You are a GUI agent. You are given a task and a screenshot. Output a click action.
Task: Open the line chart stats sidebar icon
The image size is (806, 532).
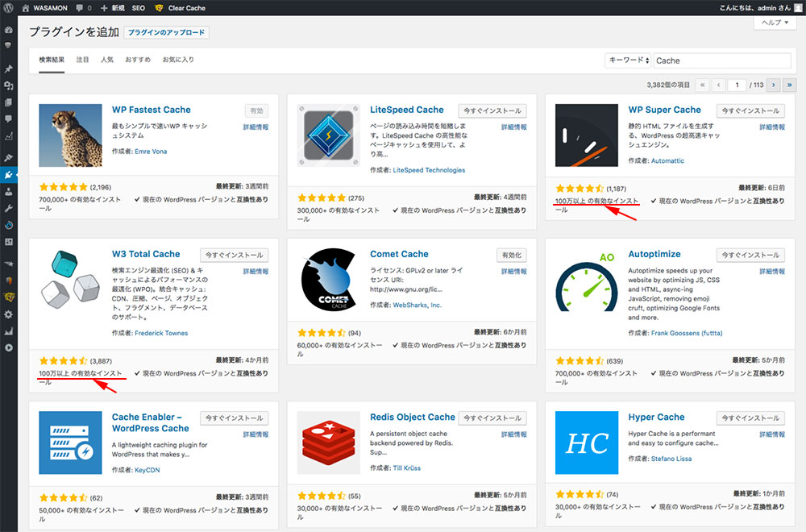tap(8, 136)
